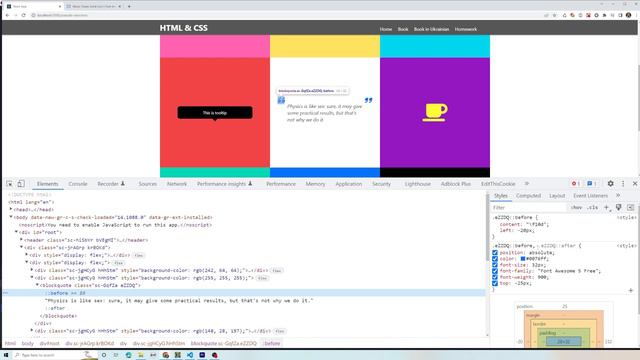Open Chrome from the taskbar
The height and width of the screenshot is (360, 640).
(165, 355)
